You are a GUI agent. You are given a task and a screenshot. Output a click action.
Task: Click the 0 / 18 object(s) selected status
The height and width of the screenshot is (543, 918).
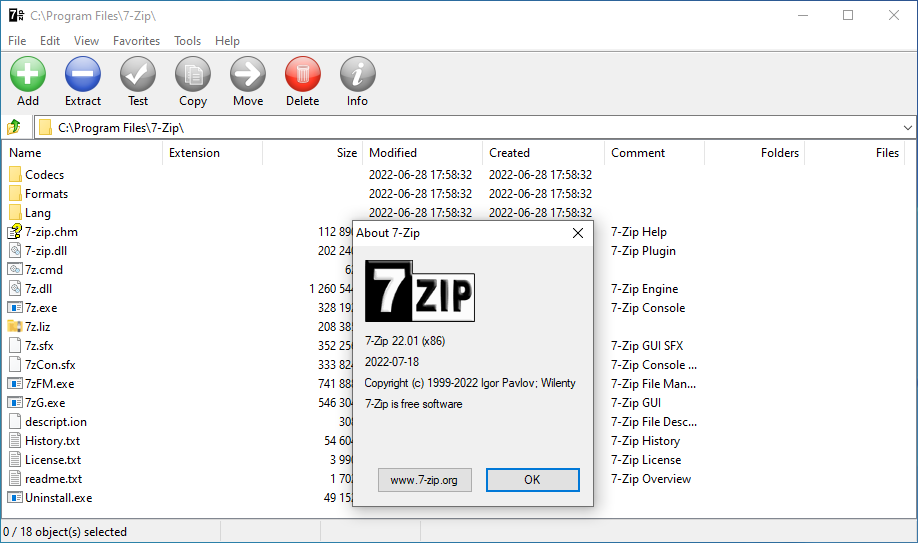[65, 532]
